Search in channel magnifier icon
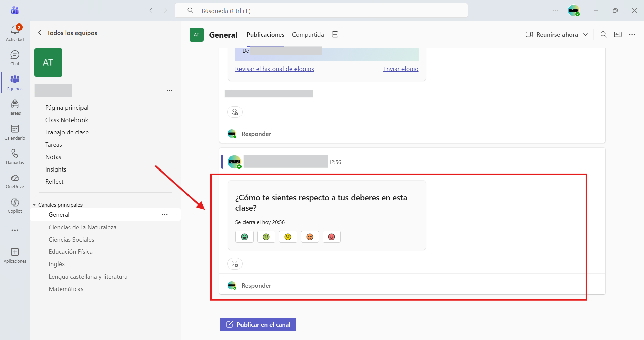This screenshot has height=340, width=644. click(603, 34)
